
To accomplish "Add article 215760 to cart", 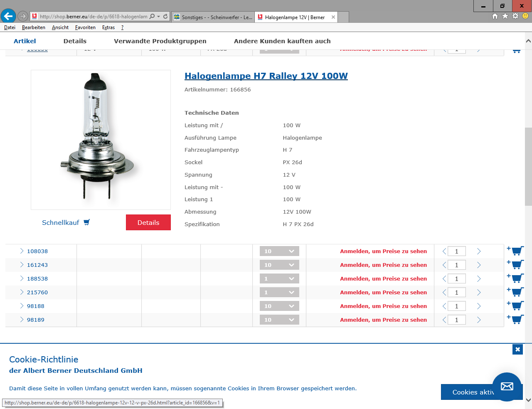I will 515,292.
